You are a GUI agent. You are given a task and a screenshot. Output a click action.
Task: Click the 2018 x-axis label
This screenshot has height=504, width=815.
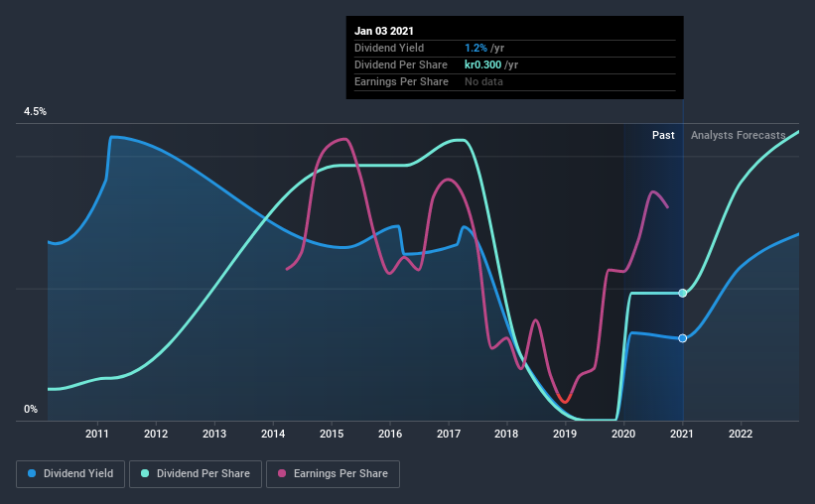pos(506,434)
